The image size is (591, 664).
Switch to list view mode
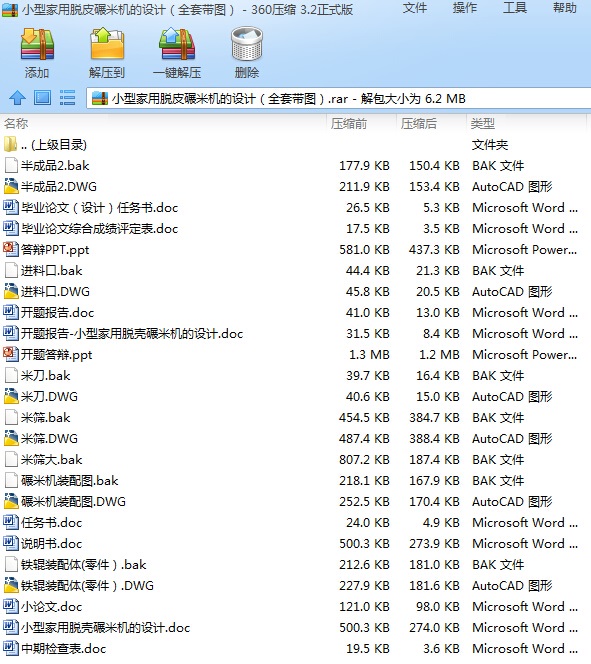pyautogui.click(x=67, y=98)
